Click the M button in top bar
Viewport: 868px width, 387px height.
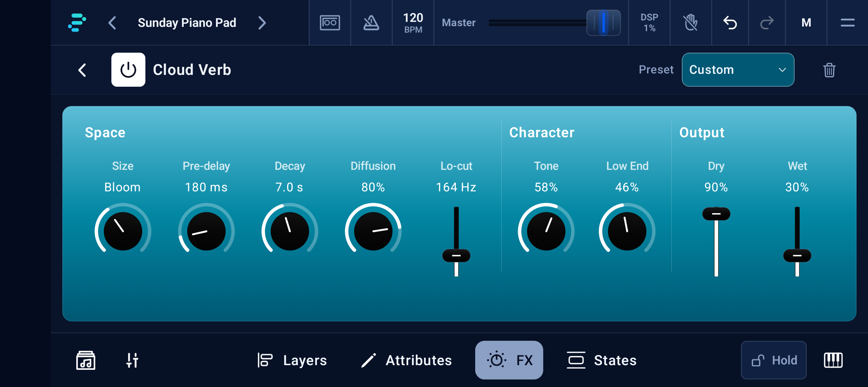point(806,23)
